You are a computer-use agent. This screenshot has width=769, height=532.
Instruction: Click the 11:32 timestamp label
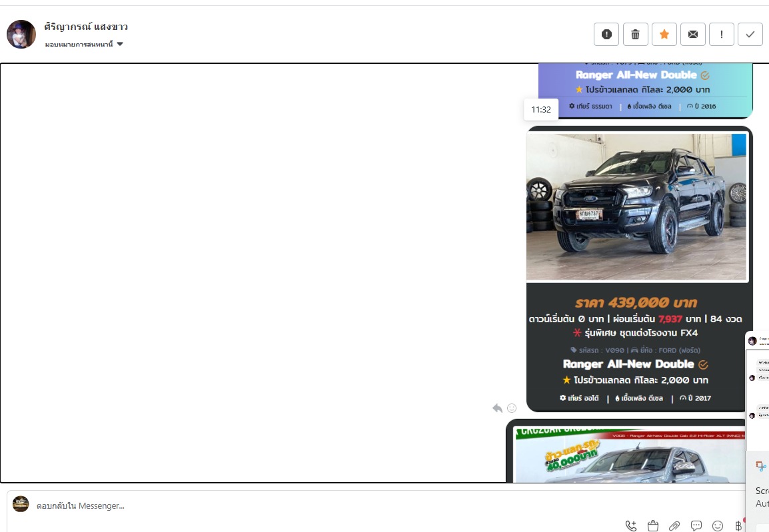541,110
